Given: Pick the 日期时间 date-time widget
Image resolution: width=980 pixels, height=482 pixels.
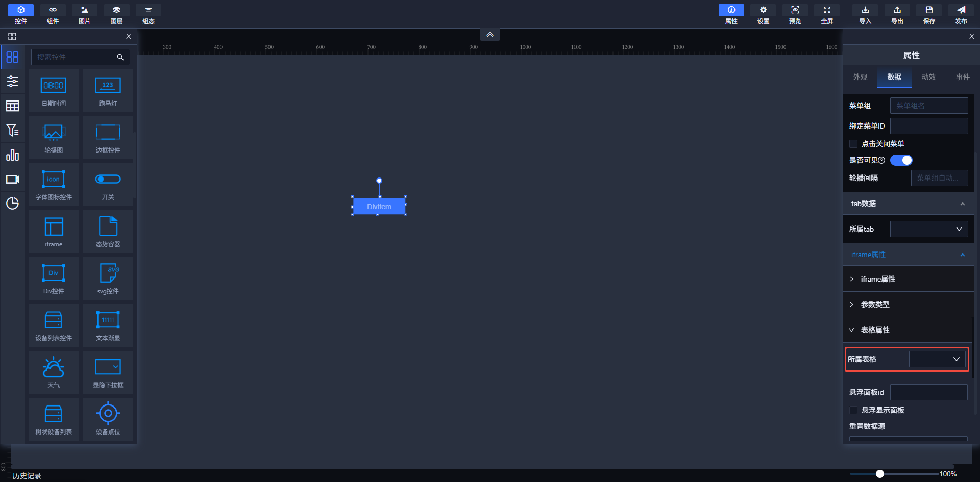Looking at the screenshot, I should click(x=54, y=91).
